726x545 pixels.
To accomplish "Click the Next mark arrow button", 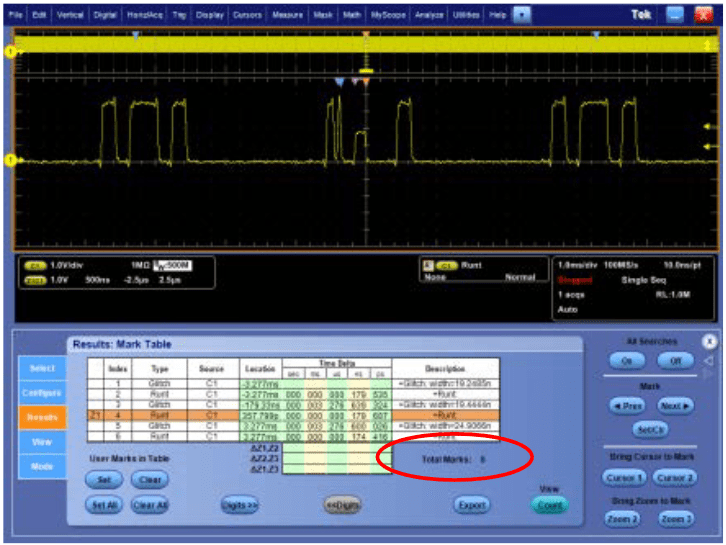I will [675, 406].
